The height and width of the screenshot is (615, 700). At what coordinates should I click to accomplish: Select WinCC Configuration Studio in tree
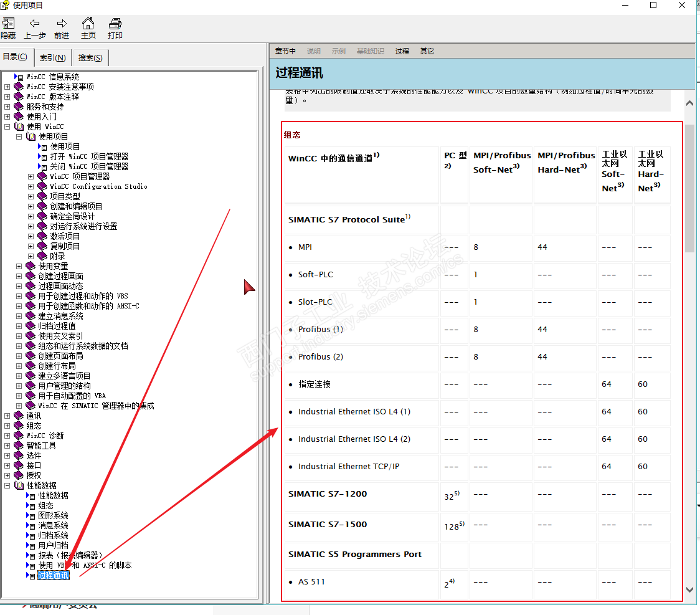pyautogui.click(x=98, y=186)
